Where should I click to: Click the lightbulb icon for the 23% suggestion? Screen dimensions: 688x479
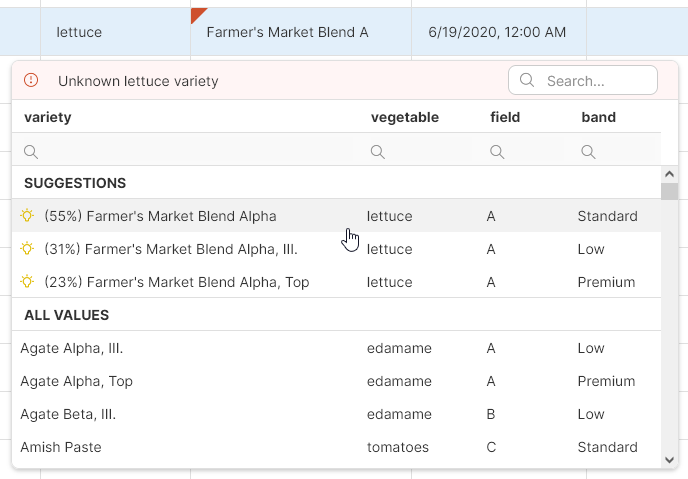pos(27,282)
